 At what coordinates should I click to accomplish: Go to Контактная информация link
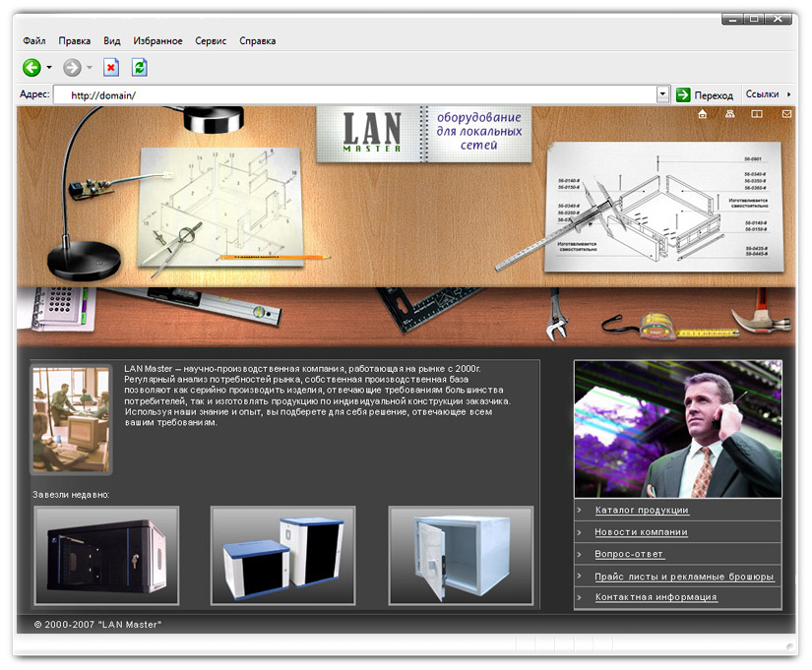click(656, 597)
